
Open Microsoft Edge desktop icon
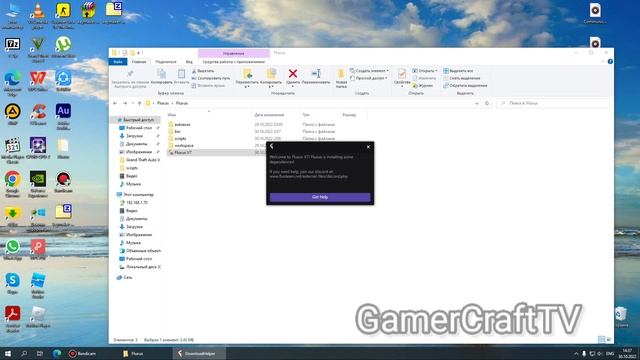tap(13, 82)
